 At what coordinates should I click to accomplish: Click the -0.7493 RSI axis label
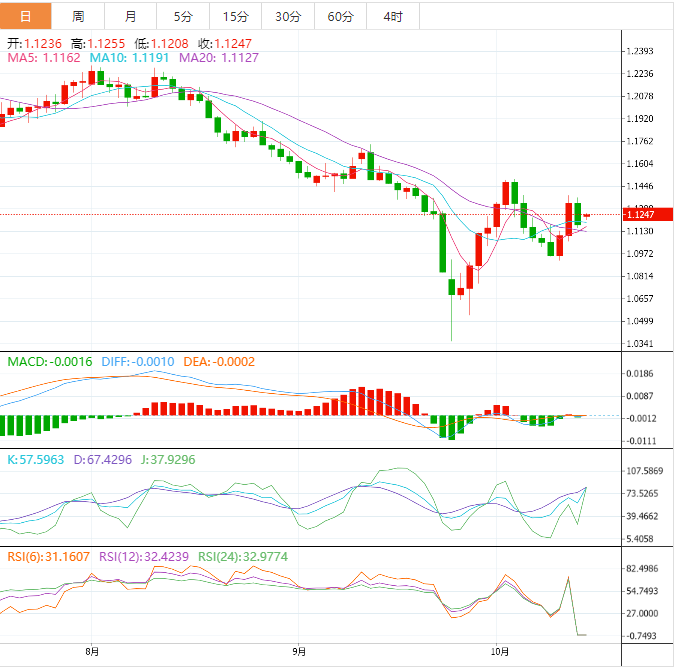click(641, 636)
